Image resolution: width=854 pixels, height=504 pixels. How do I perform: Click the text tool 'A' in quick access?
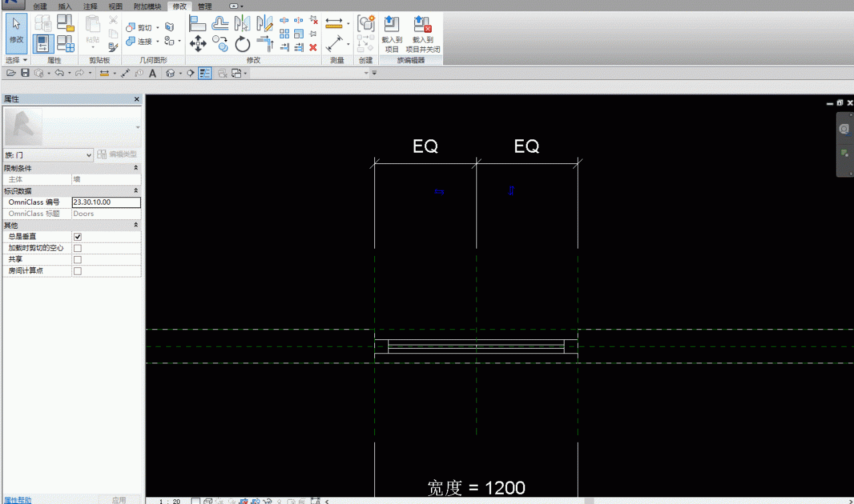(x=152, y=73)
